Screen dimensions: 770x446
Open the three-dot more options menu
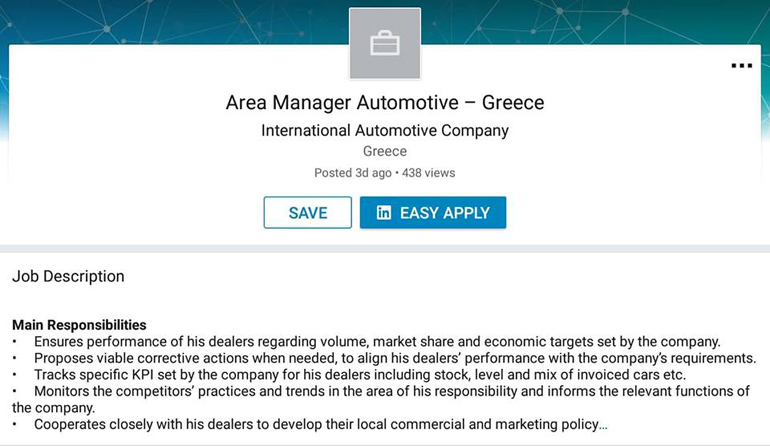click(741, 66)
